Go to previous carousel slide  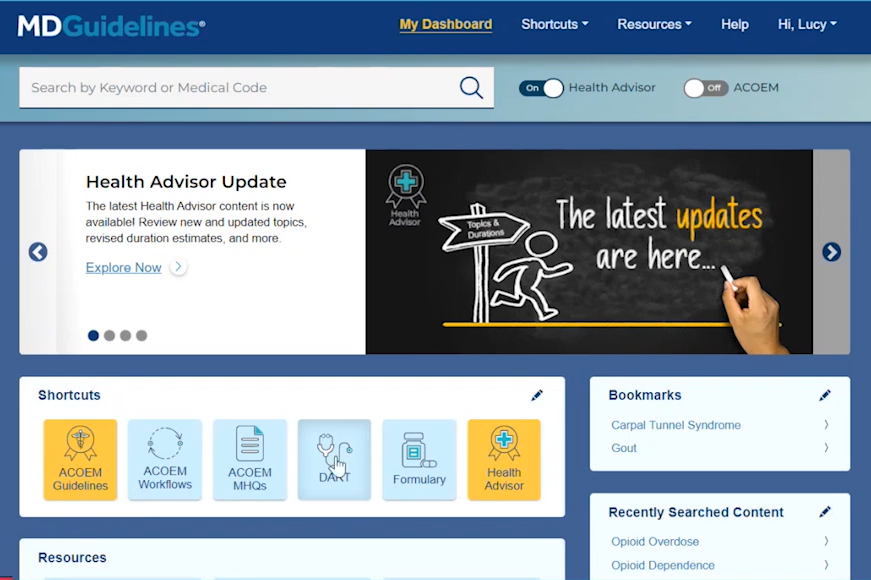click(x=38, y=252)
